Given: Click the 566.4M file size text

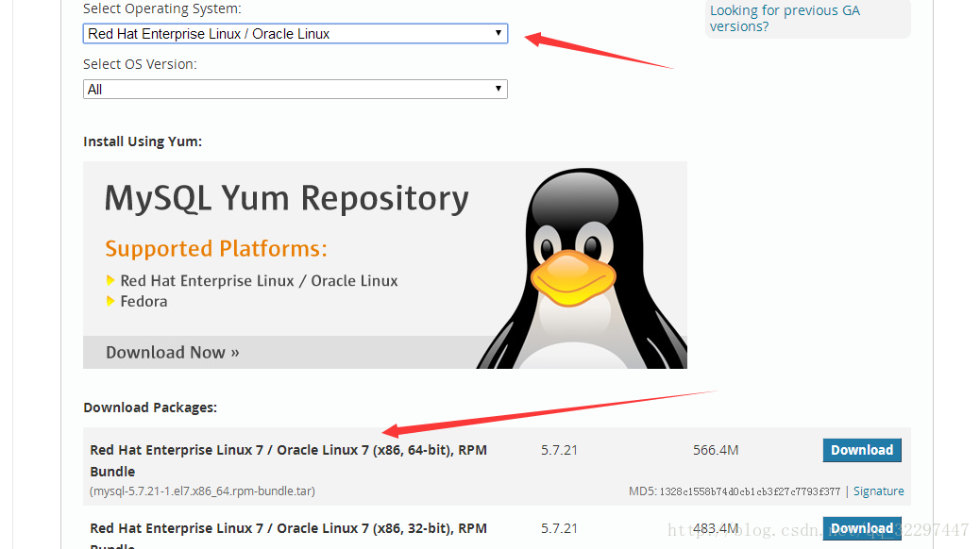Looking at the screenshot, I should [716, 450].
